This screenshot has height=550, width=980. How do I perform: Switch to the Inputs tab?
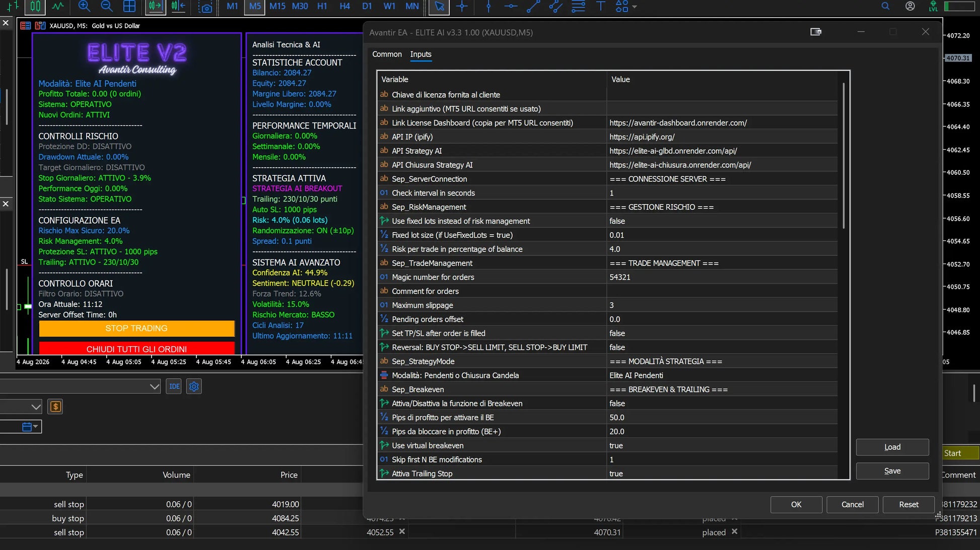(x=421, y=54)
